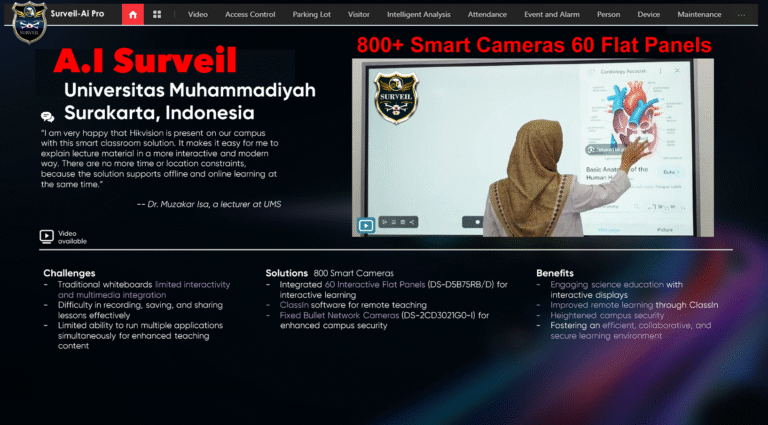The height and width of the screenshot is (425, 768).
Task: Click '800 Smart Cameras' text beside Solutions
Action: [353, 273]
